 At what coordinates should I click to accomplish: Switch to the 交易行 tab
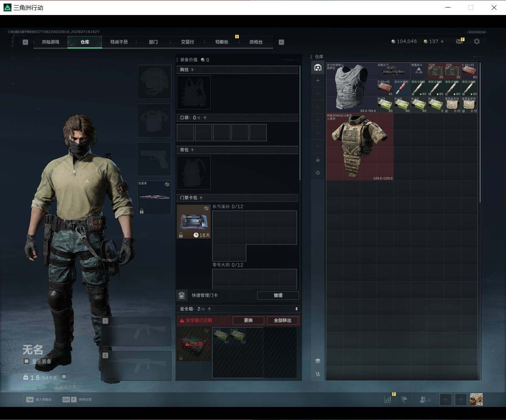pos(187,42)
